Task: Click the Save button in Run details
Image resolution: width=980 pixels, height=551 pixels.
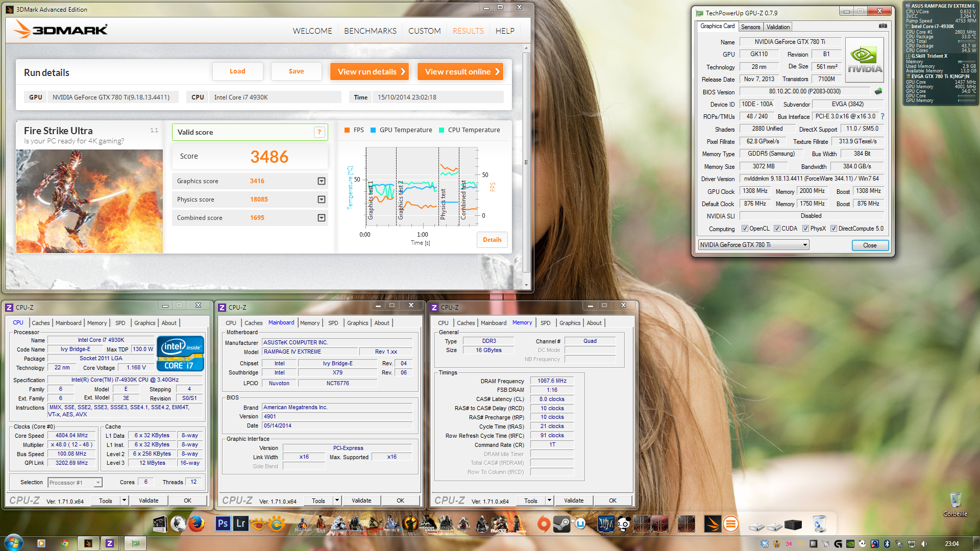Action: (296, 71)
